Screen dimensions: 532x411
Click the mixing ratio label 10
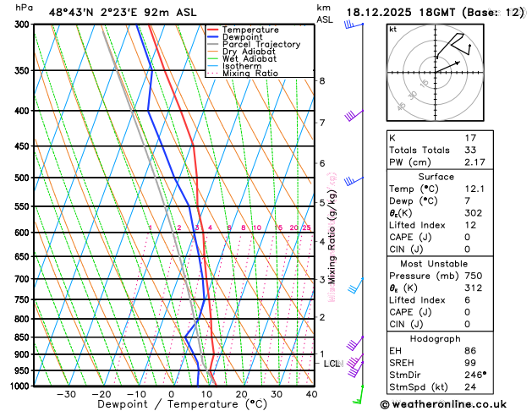(257, 227)
